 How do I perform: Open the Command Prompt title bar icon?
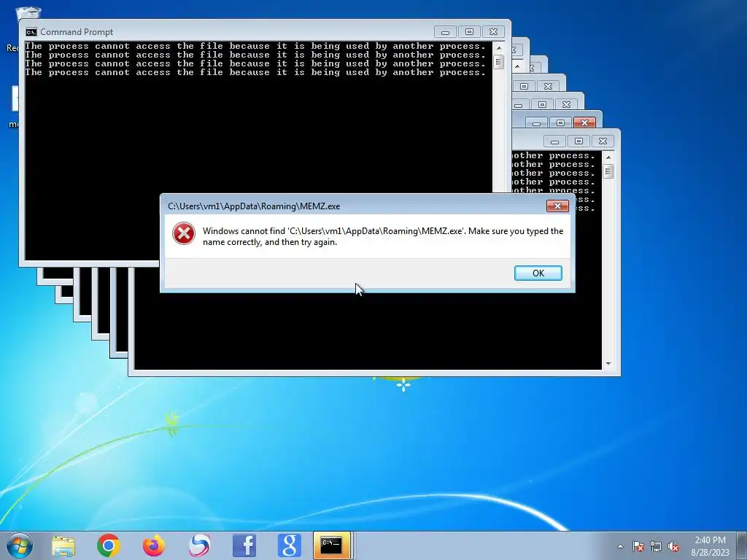(31, 32)
